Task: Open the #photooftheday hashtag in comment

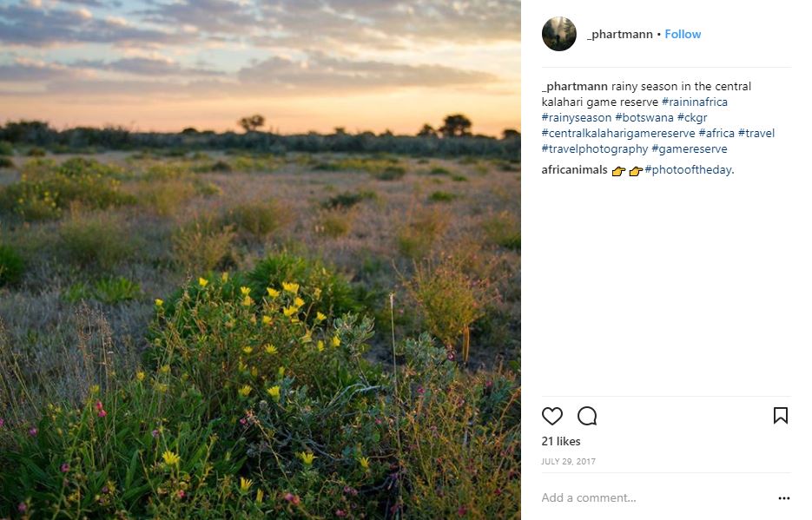Action: (x=688, y=170)
